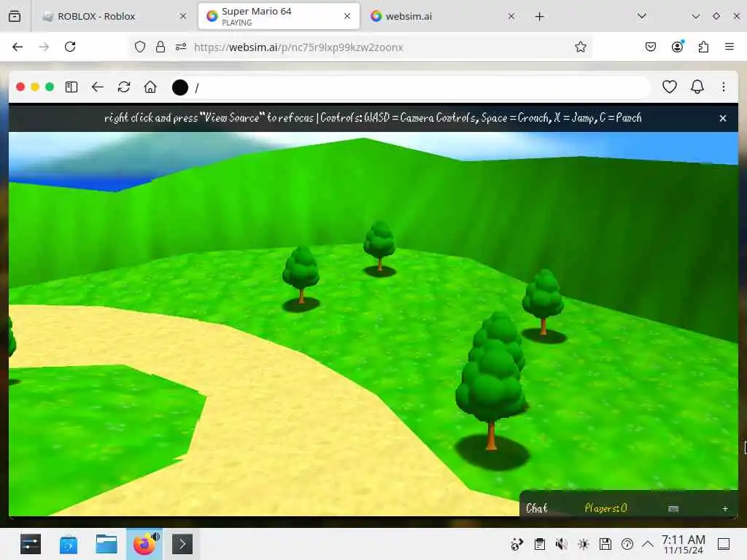747x560 pixels.
Task: Go forward in Firefox history
Action: pyautogui.click(x=44, y=47)
